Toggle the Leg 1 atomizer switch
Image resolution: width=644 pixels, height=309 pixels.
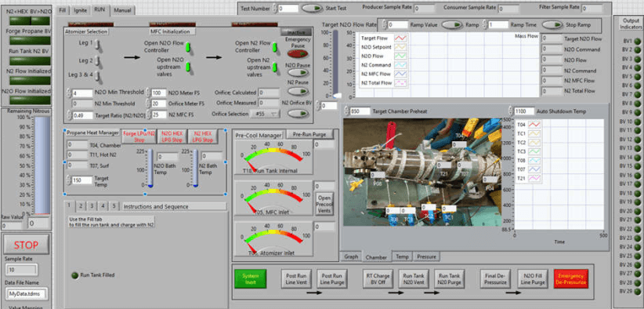tap(97, 44)
